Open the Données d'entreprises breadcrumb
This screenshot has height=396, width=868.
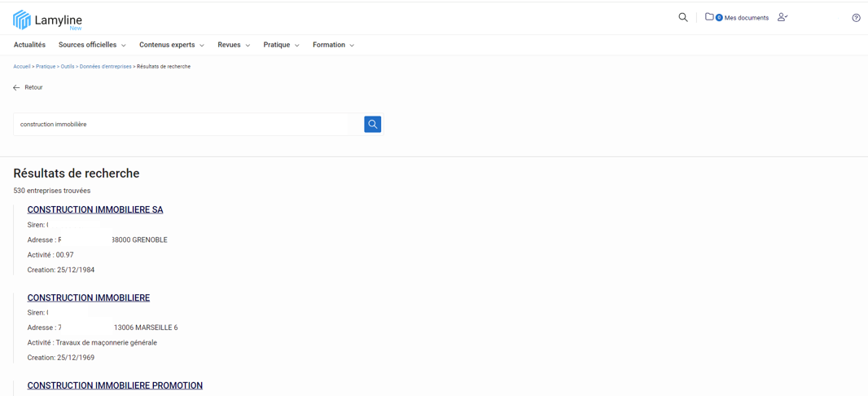click(105, 67)
